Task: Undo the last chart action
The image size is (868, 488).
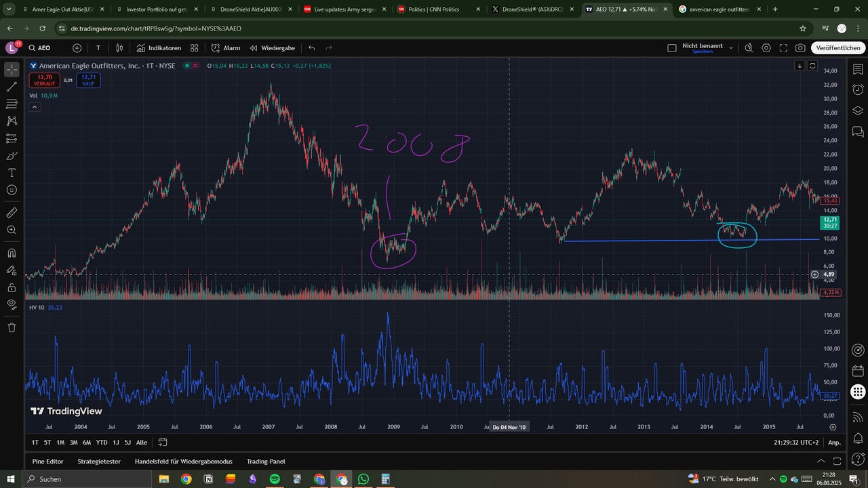Action: pos(312,48)
